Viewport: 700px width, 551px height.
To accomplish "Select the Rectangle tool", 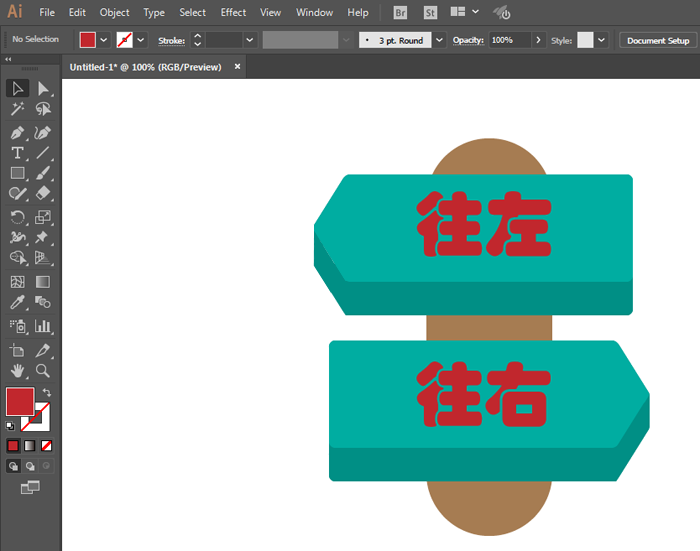I will coord(18,173).
